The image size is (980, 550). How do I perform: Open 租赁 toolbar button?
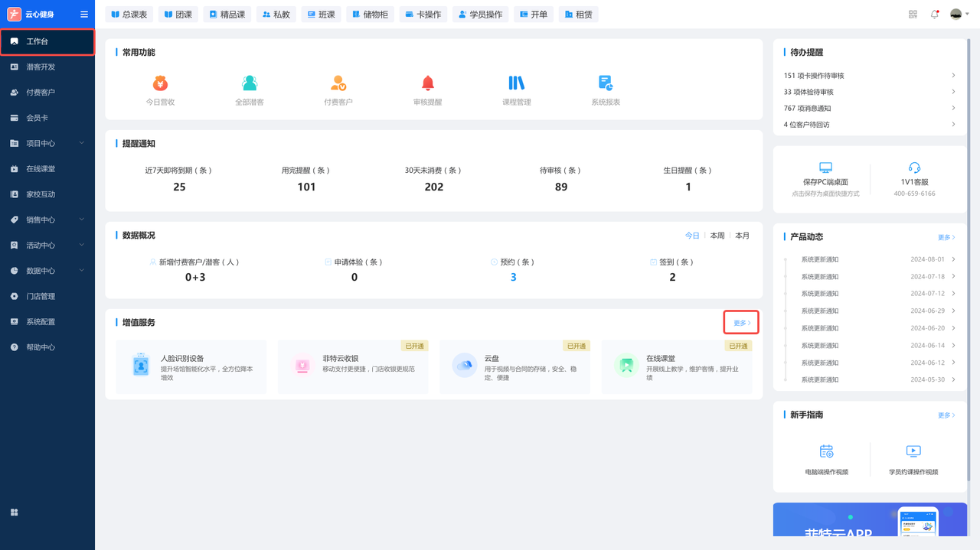[x=579, y=15]
